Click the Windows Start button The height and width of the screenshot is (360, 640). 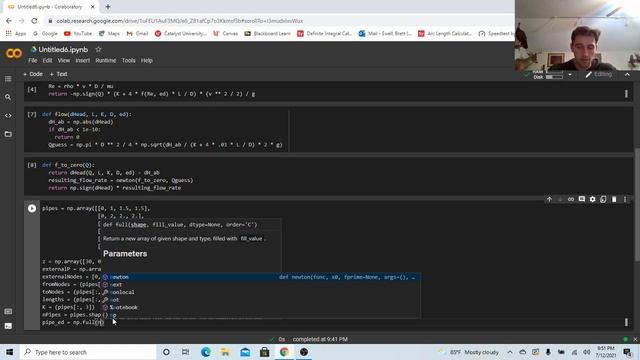tap(9, 352)
